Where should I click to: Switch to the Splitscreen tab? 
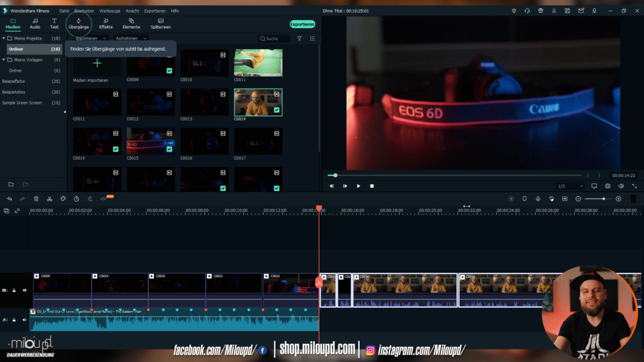point(160,24)
